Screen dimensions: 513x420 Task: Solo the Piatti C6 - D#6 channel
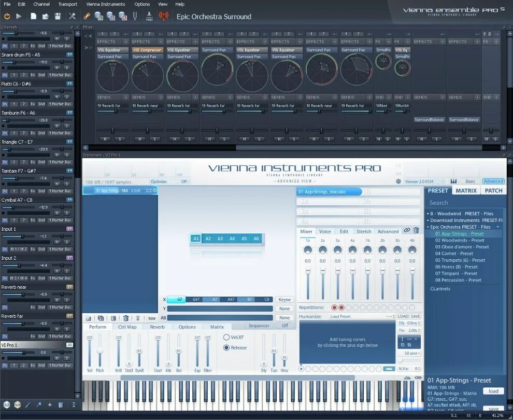click(66, 97)
